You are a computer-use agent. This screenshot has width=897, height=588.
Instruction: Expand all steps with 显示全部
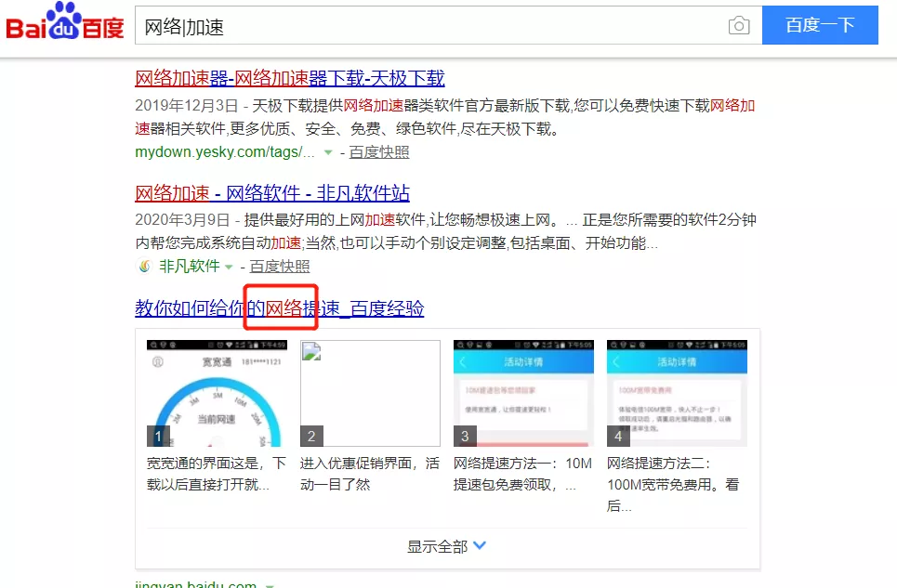tap(447, 546)
